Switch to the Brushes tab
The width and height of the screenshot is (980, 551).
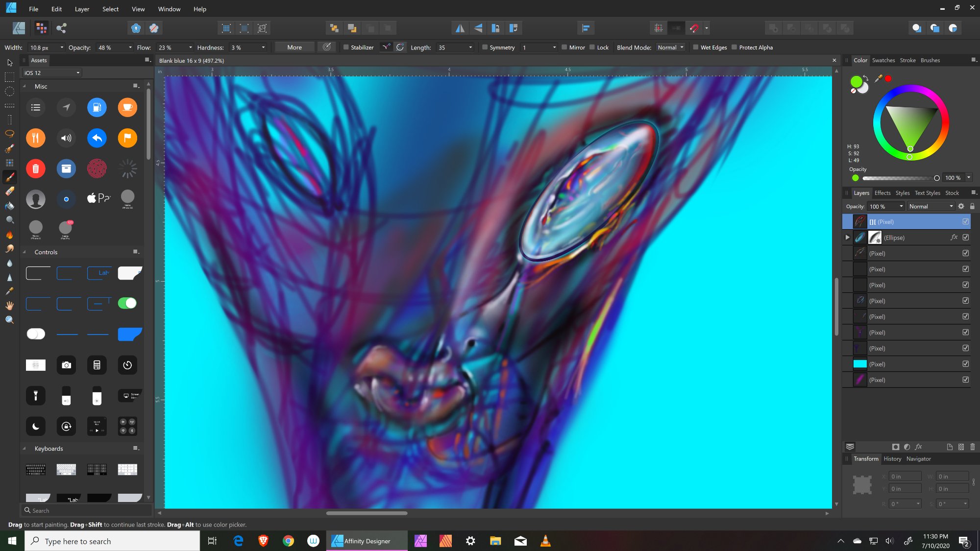[930, 60]
